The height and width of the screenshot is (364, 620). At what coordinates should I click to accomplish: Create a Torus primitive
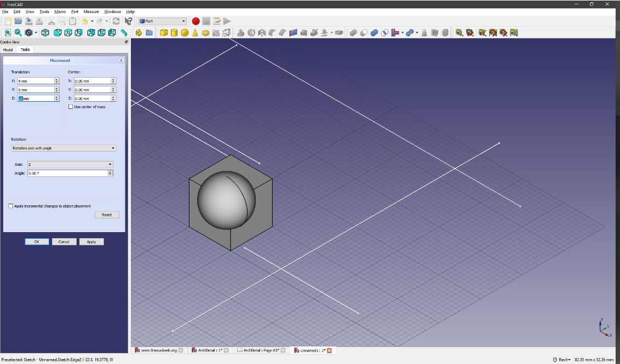205,33
